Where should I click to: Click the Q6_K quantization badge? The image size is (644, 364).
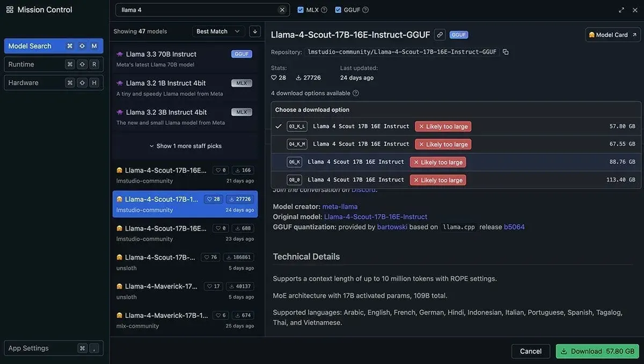click(x=294, y=162)
